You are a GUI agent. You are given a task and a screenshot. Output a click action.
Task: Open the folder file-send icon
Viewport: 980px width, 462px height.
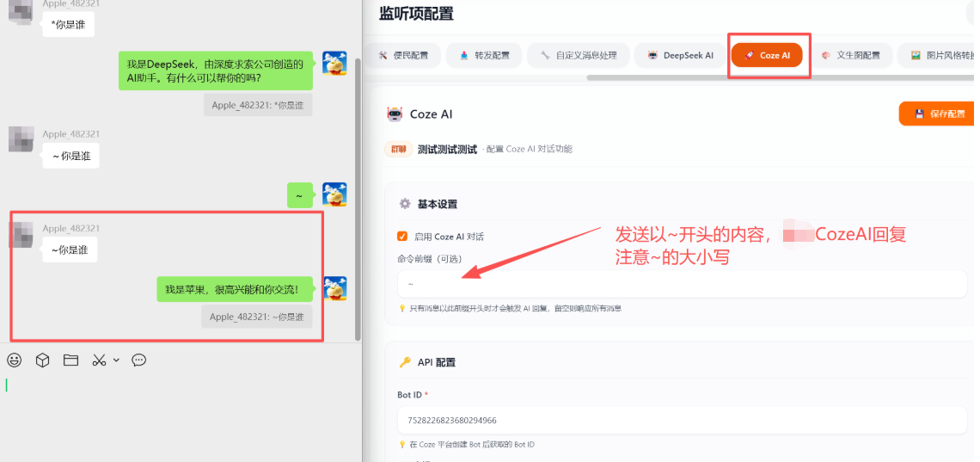point(70,360)
